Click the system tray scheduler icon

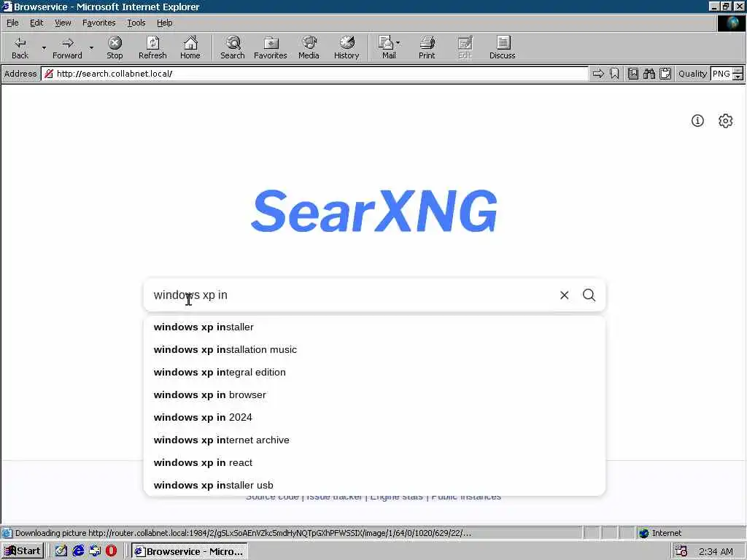pyautogui.click(x=681, y=551)
